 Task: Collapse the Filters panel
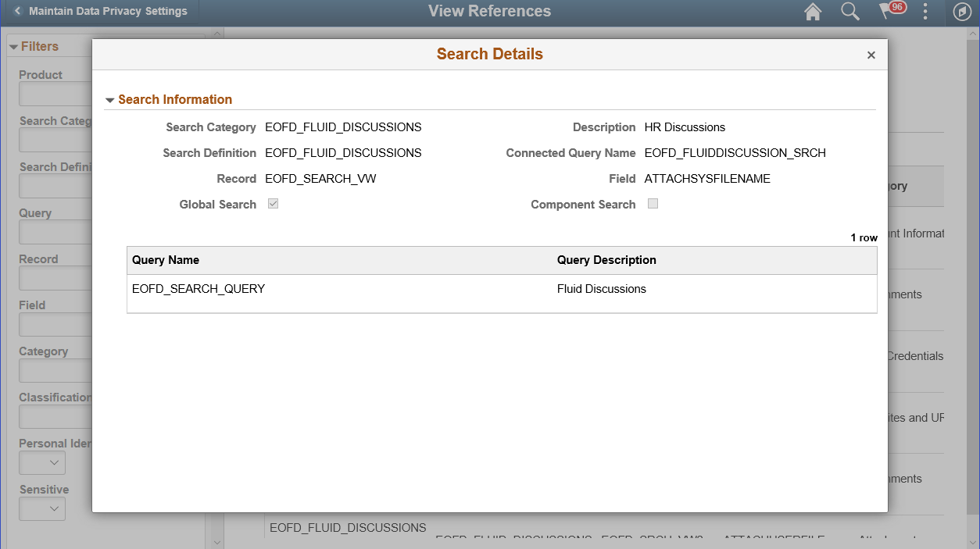(13, 46)
